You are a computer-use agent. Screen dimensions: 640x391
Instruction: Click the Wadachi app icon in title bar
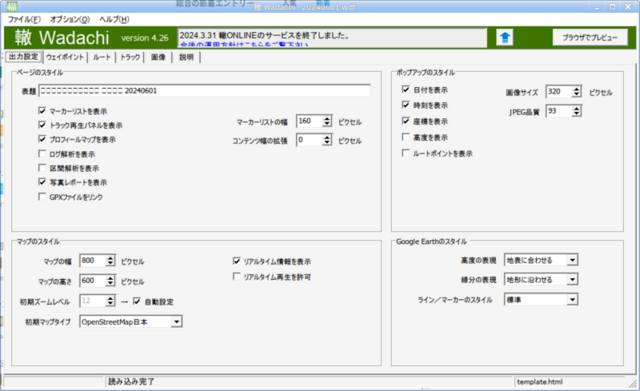pos(12,6)
